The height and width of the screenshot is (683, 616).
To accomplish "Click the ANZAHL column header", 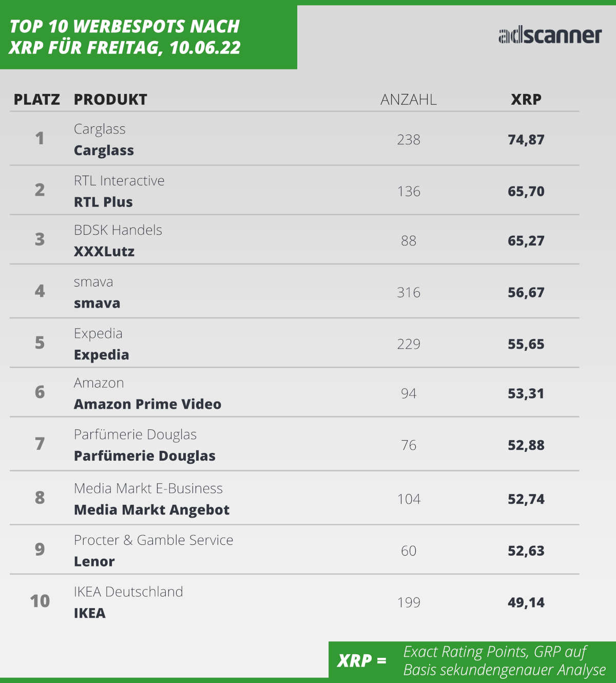I will tap(408, 100).
